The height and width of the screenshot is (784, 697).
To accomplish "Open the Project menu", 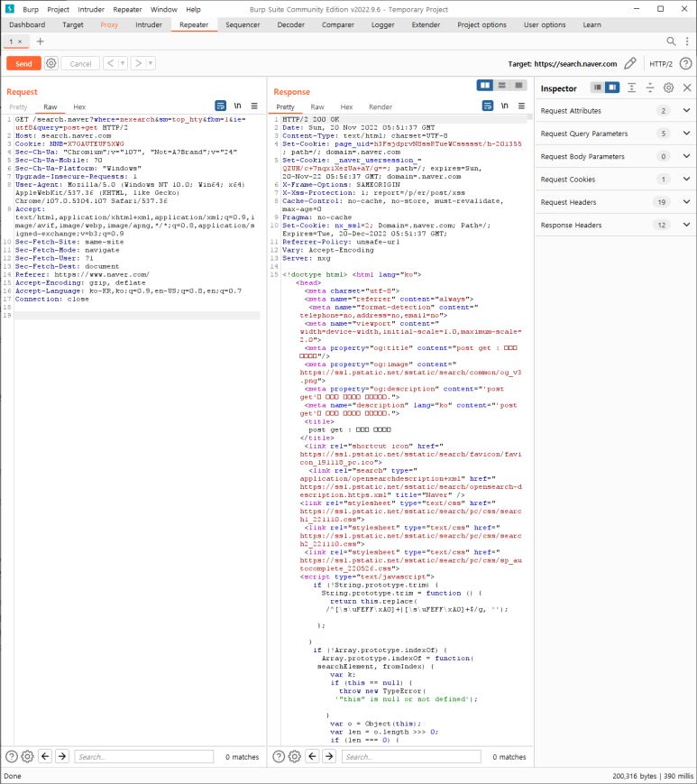I will 59,10.
